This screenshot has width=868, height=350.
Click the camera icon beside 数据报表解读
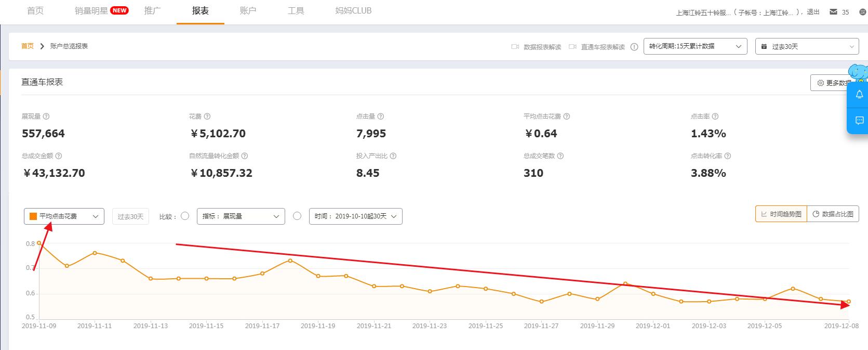point(515,47)
